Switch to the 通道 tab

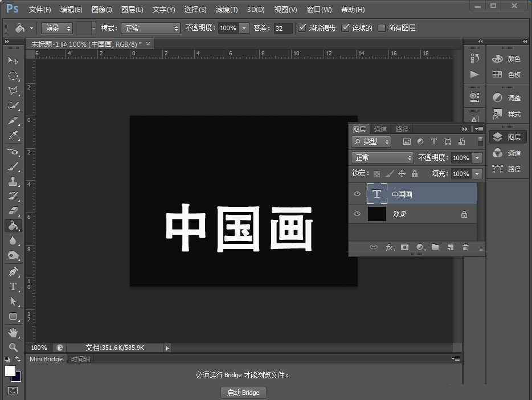(x=380, y=129)
